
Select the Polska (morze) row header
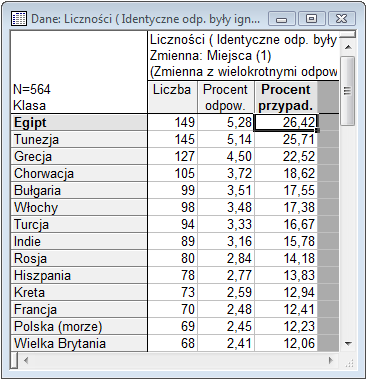79,327
